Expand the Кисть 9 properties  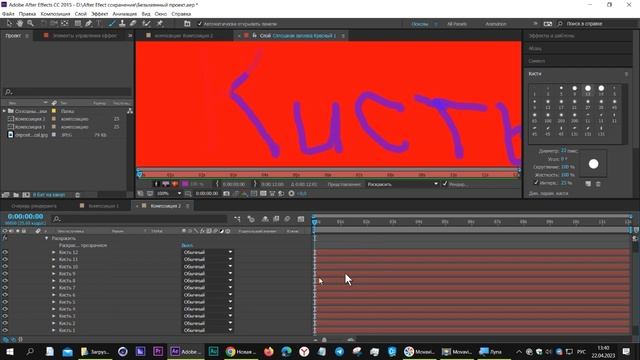[53, 274]
